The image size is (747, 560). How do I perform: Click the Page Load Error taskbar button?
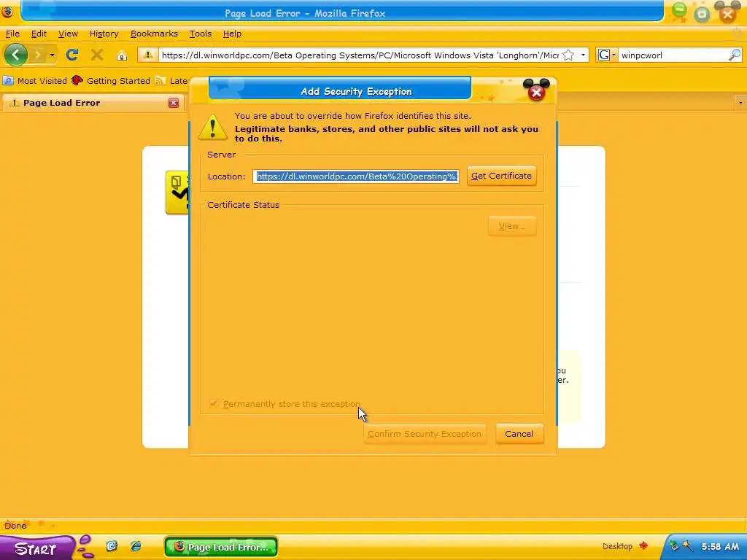click(221, 547)
